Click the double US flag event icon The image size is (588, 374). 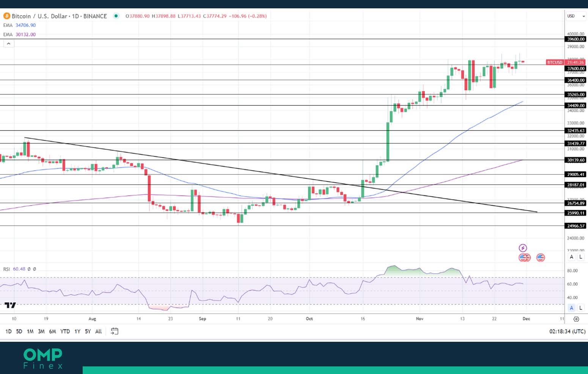(525, 258)
